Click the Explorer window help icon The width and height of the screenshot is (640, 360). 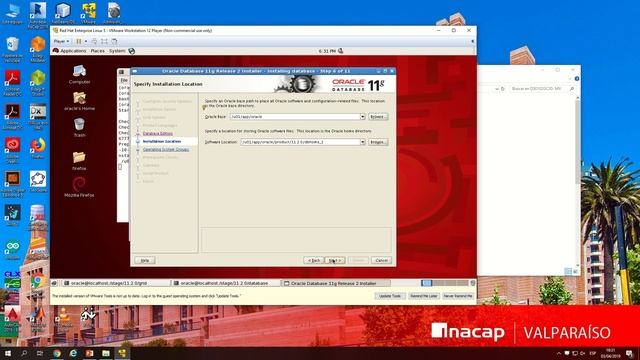pyautogui.click(x=577, y=79)
